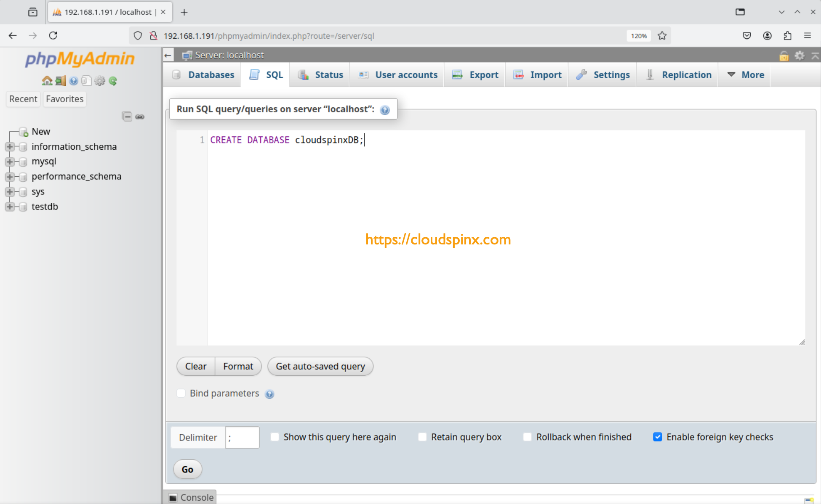Refresh the navigation panel with green refresh icon
This screenshot has width=821, height=504.
click(x=112, y=81)
